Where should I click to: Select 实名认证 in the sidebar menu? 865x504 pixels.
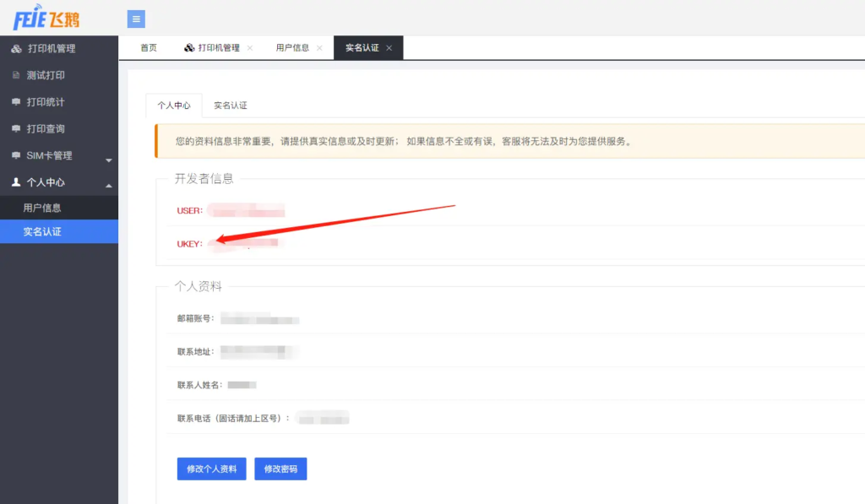point(41,231)
